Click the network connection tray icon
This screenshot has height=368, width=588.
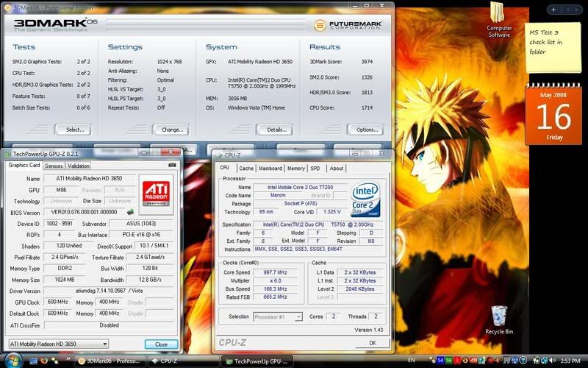544,361
